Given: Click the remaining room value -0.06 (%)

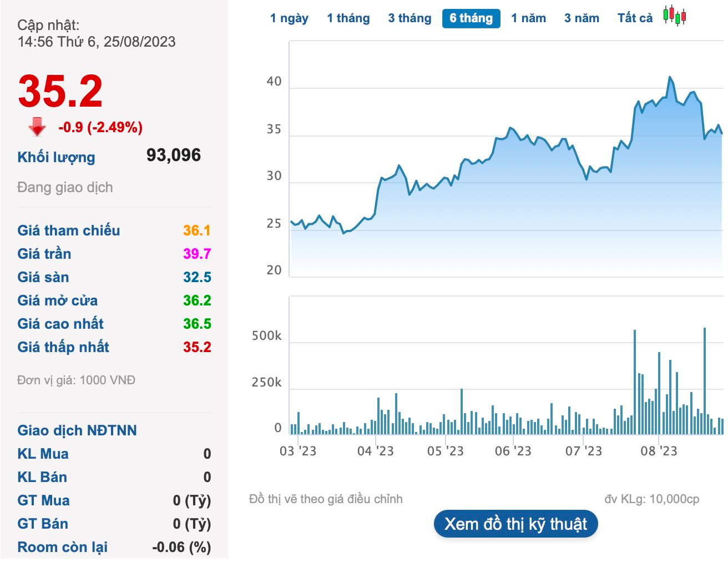Looking at the screenshot, I should point(181,547).
